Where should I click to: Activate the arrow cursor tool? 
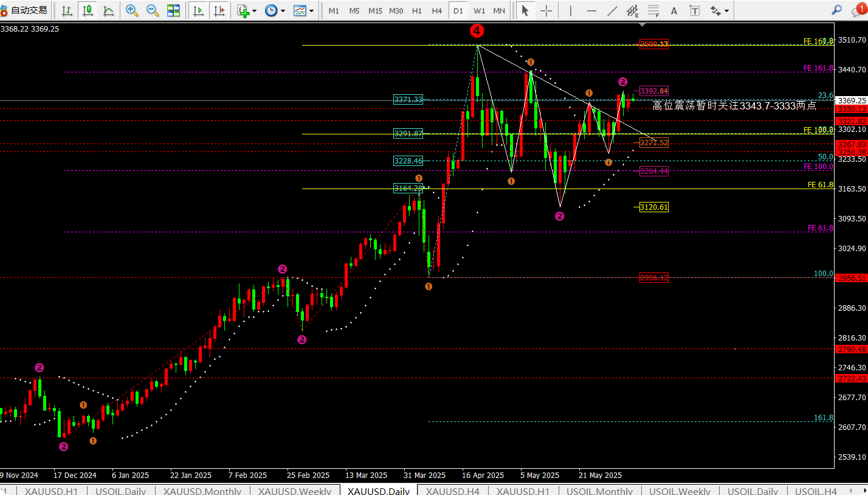pos(526,10)
